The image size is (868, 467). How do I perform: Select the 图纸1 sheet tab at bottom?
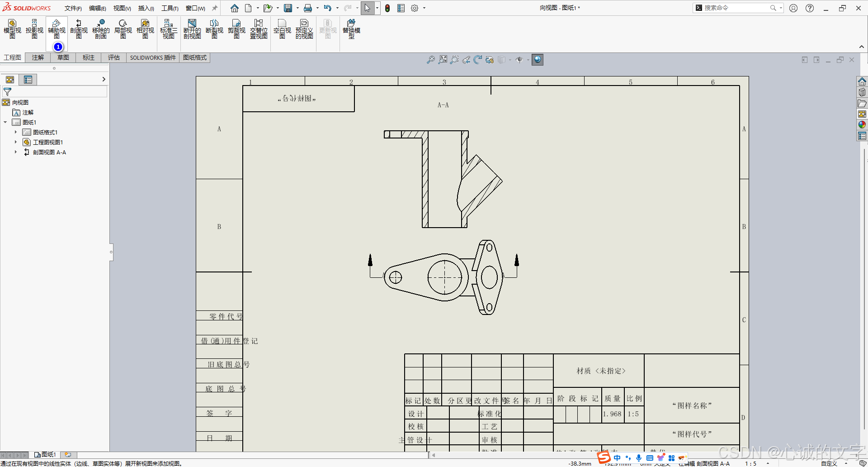45,454
